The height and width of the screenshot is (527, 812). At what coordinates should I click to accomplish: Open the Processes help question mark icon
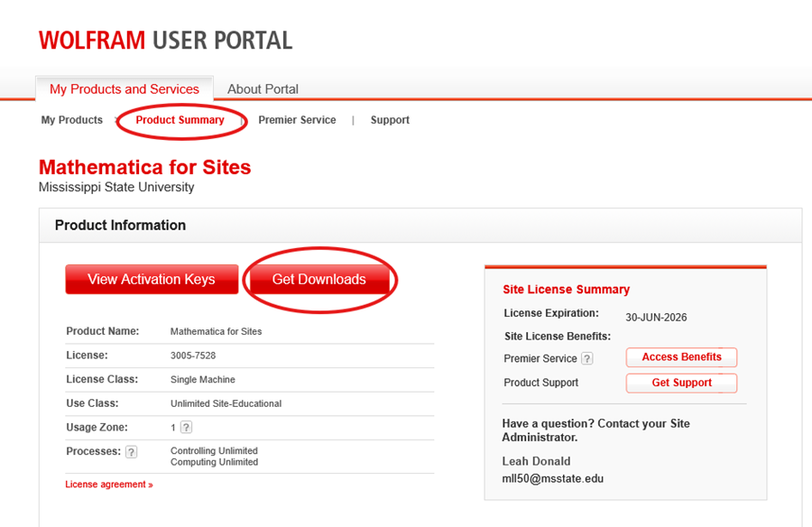coord(132,452)
